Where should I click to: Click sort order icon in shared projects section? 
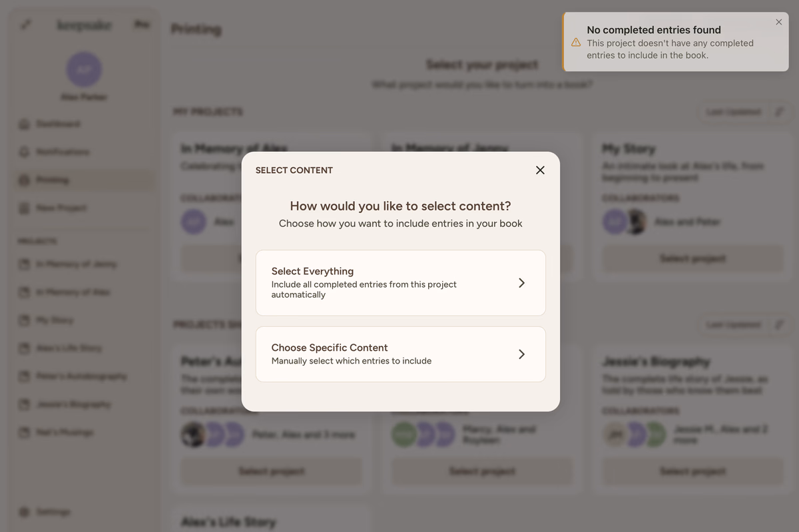779,325
